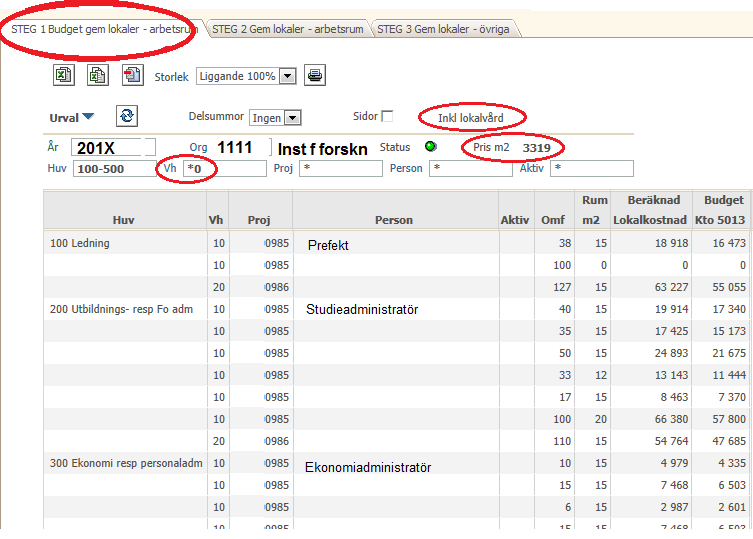Click the PDF export document icon

pyautogui.click(x=133, y=75)
